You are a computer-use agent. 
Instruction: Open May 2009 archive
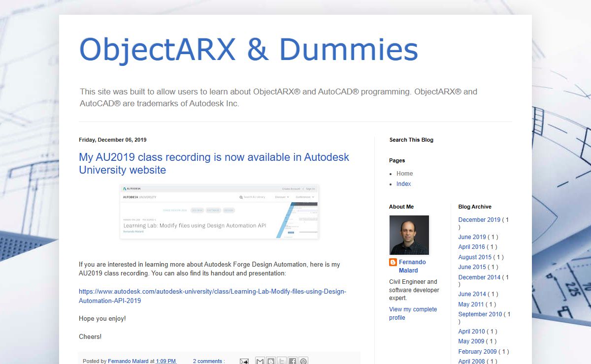click(471, 341)
